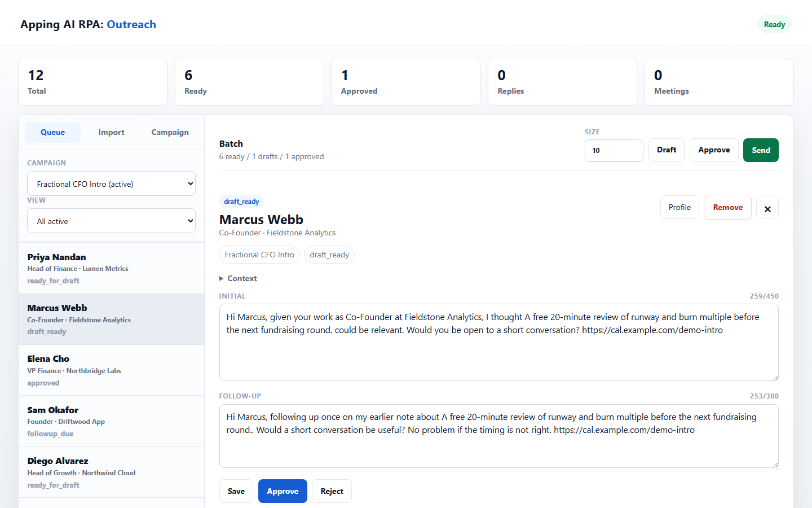The image size is (812, 508).
Task: Expand the Context disclosure triangle
Action: click(x=222, y=278)
